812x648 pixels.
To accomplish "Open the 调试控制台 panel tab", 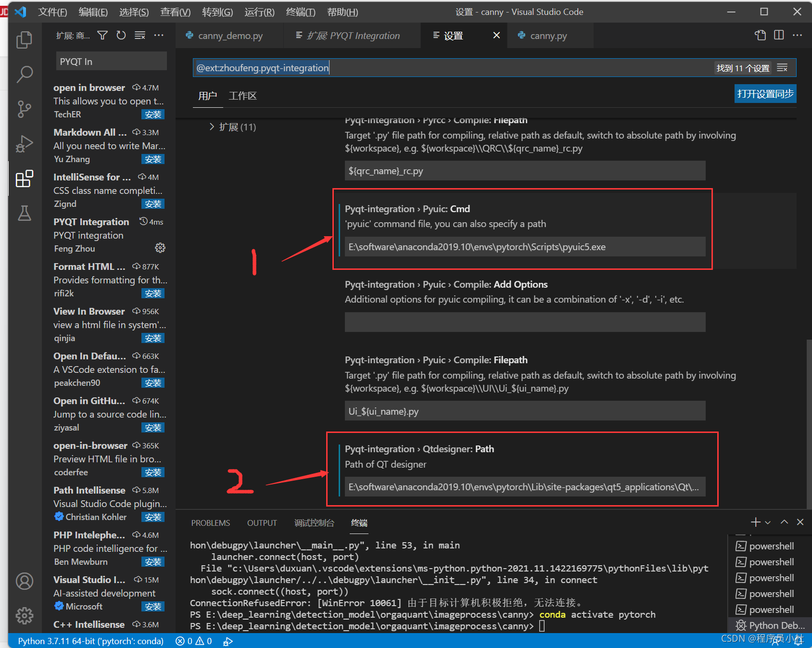I will point(314,523).
